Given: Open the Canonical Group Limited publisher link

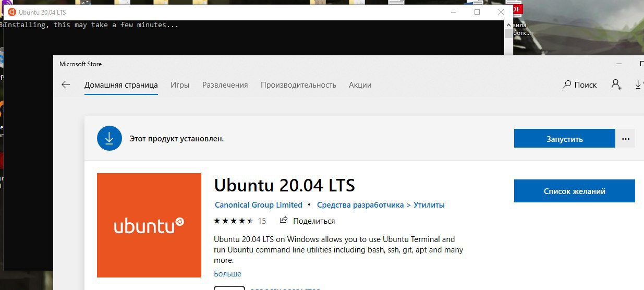Looking at the screenshot, I should 258,205.
